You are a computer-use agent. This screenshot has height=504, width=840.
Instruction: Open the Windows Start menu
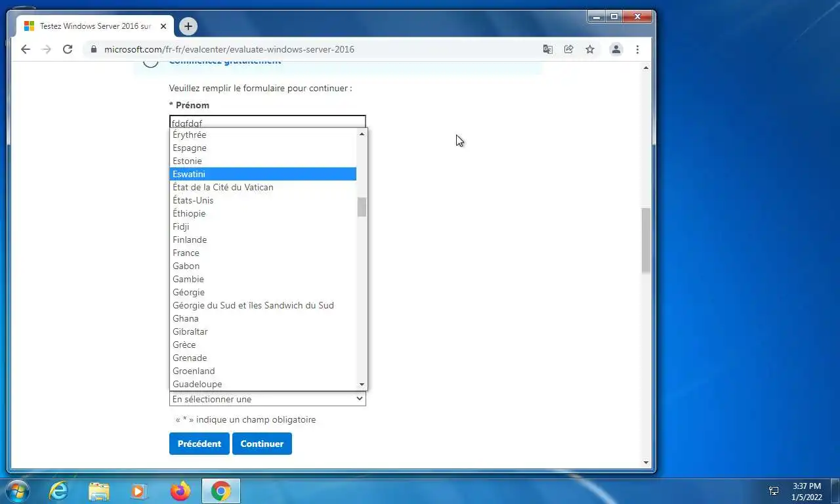coord(16,491)
